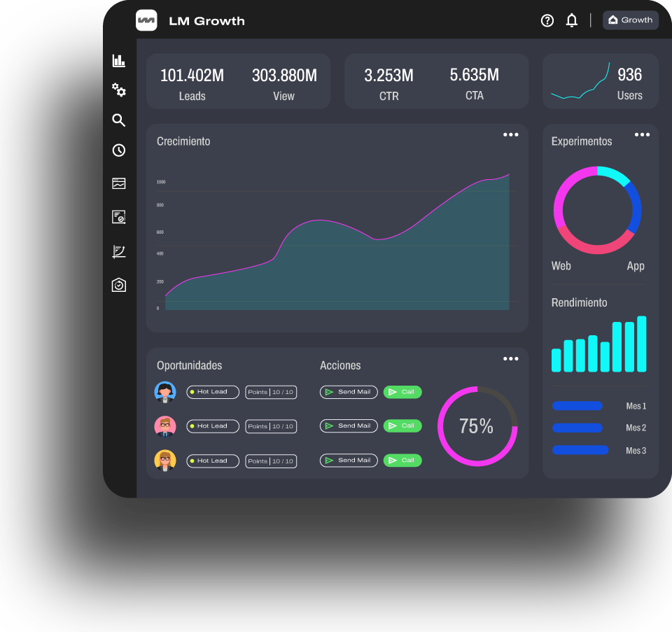Open the Oportunidades panel options menu
672x632 pixels.
pos(510,358)
